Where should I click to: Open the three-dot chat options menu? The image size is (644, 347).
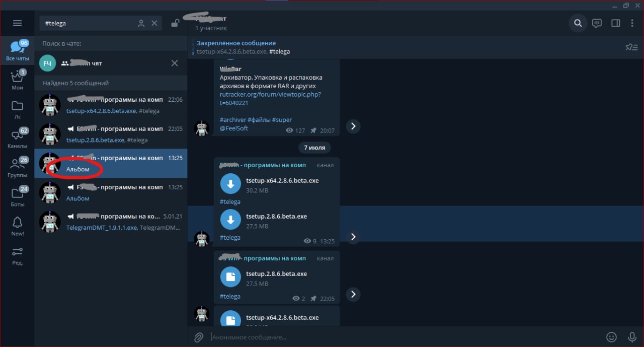632,23
